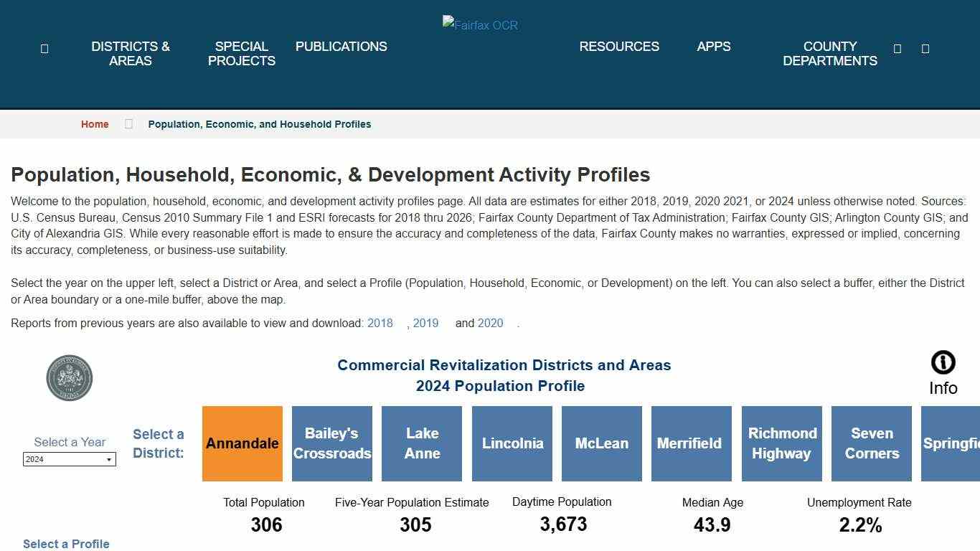The image size is (980, 551).
Task: Click the info circle above the Info label
Action: [x=942, y=362]
